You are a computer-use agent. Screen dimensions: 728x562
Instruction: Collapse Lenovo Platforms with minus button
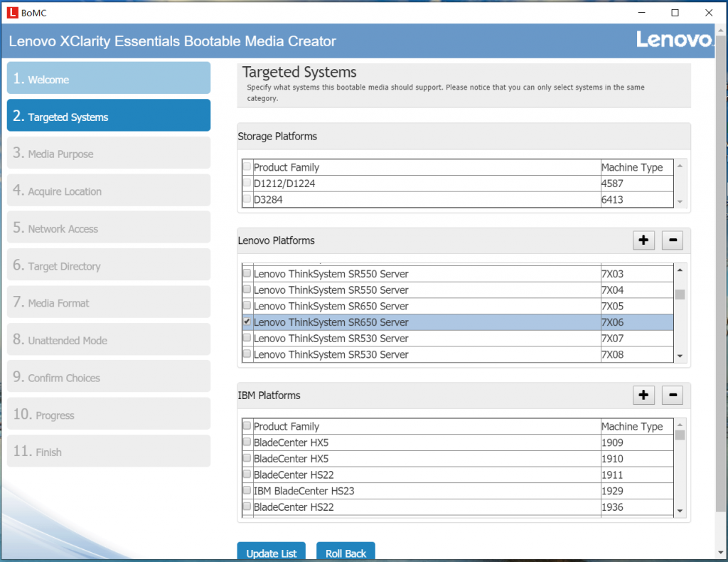[x=673, y=240]
